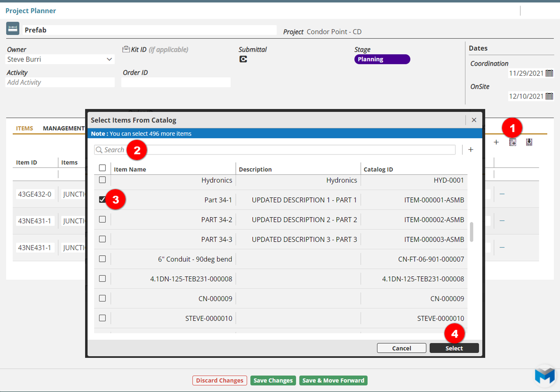
Task: Check the PART 34-2 item checkbox
Action: [102, 219]
